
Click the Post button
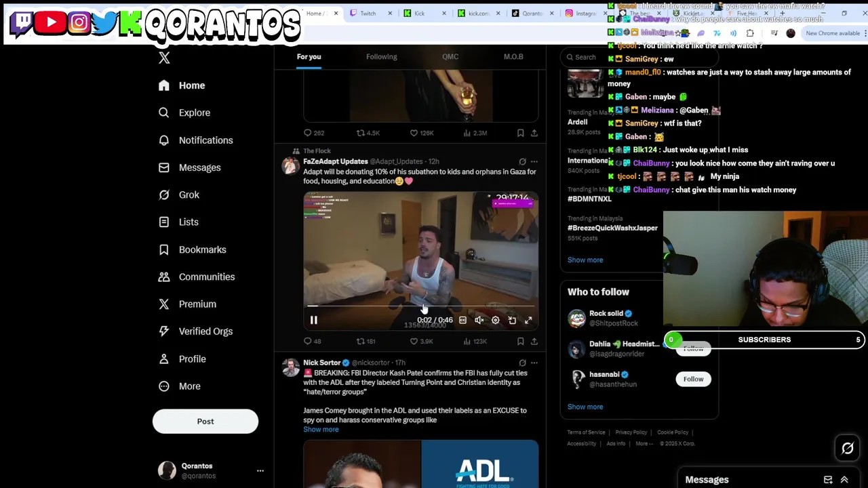(205, 422)
